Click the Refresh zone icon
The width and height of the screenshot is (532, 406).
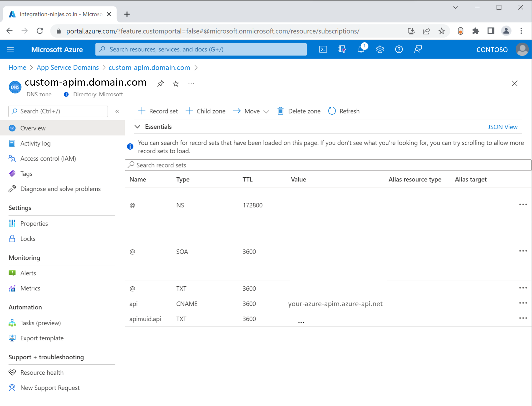[x=332, y=111]
